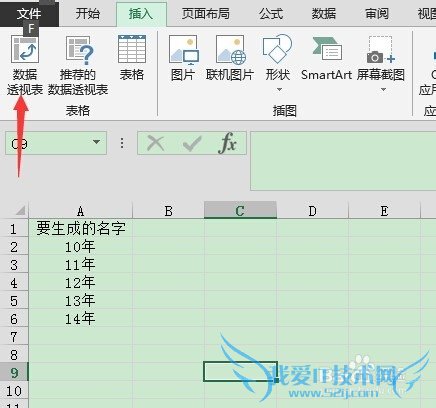Image resolution: width=436 pixels, height=408 pixels.
Task: Select row 3 header
Action: (x=14, y=265)
